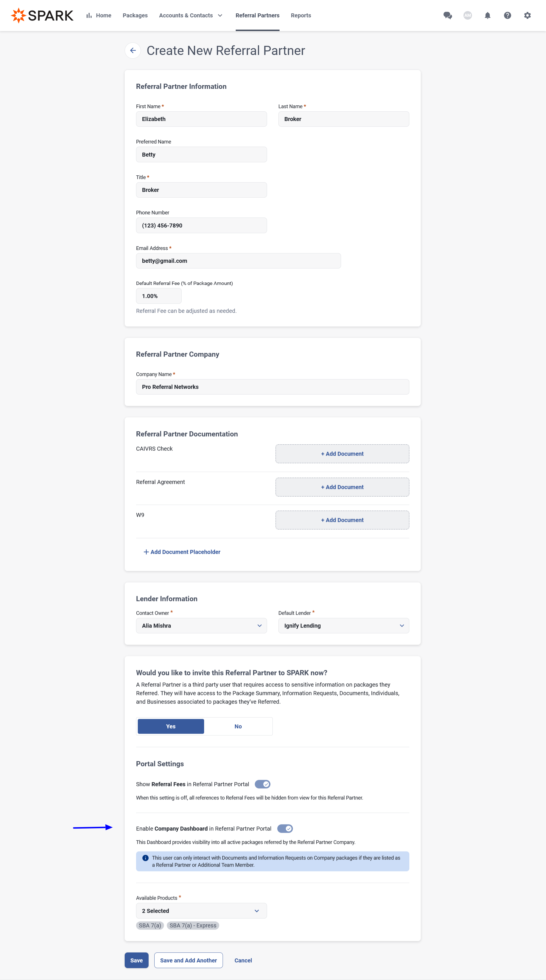Open the chat messages icon

tap(448, 16)
